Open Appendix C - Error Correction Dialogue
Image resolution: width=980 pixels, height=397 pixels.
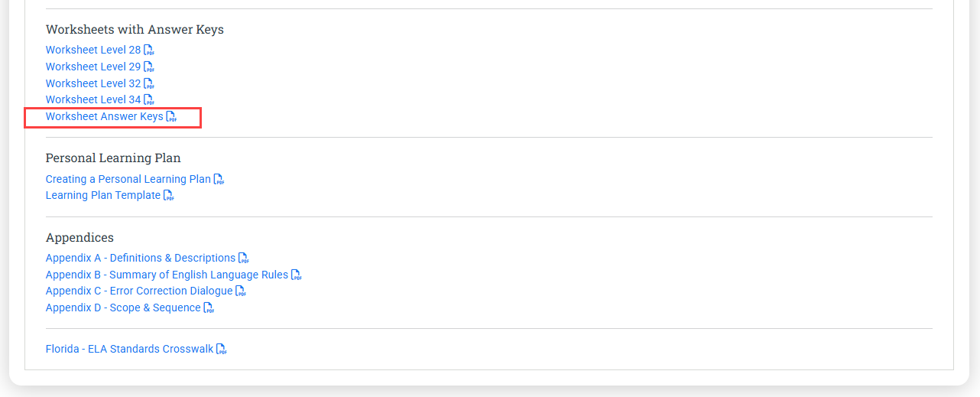click(139, 291)
